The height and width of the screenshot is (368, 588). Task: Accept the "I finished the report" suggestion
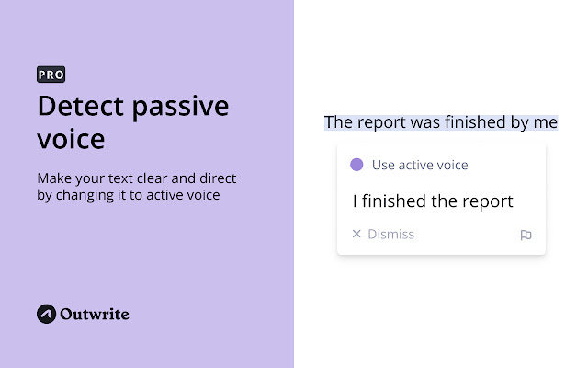pyautogui.click(x=433, y=201)
